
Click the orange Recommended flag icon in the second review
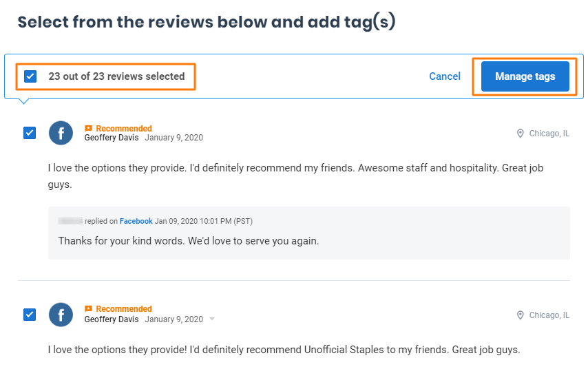(x=88, y=309)
